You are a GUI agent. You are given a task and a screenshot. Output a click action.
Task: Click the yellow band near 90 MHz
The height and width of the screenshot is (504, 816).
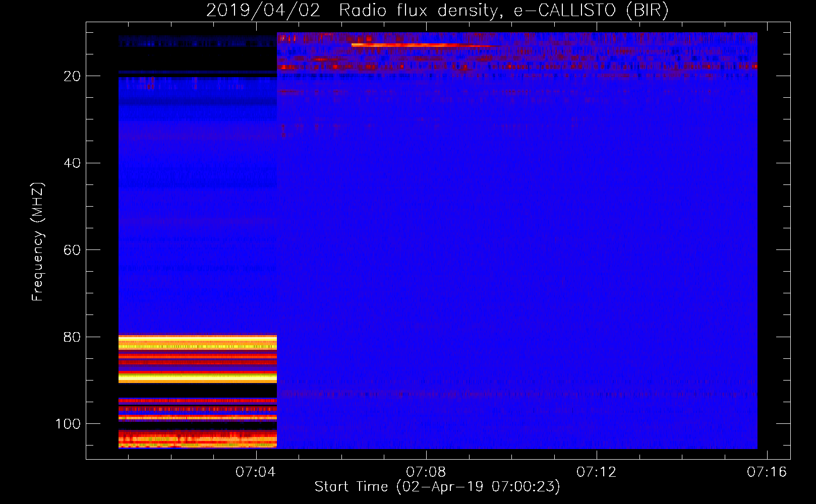tap(198, 377)
